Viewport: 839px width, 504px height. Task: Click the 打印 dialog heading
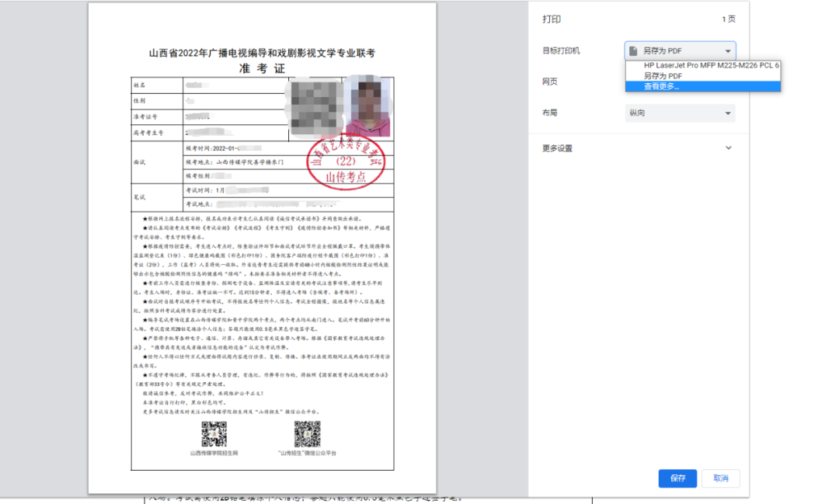551,19
